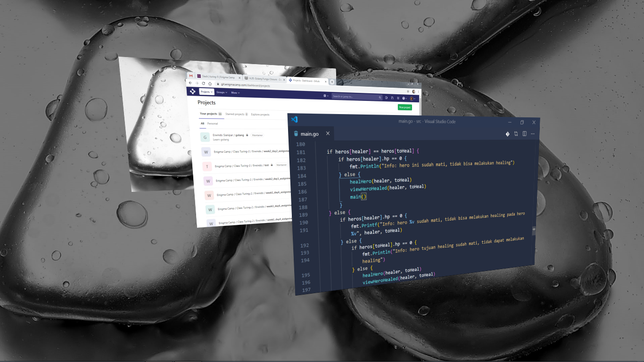This screenshot has width=644, height=362.
Task: Open the GitLab help dropdown
Action: click(405, 98)
